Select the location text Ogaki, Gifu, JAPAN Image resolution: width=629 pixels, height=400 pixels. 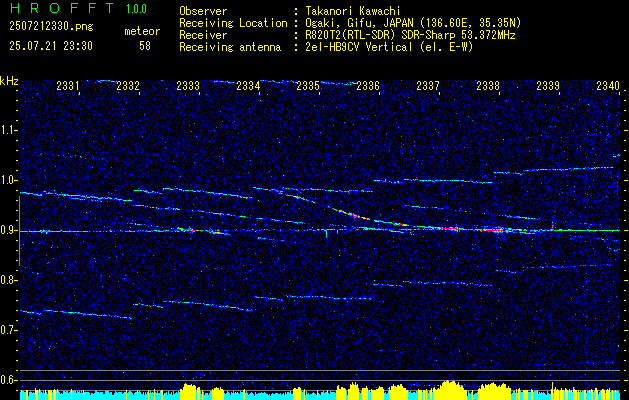358,23
